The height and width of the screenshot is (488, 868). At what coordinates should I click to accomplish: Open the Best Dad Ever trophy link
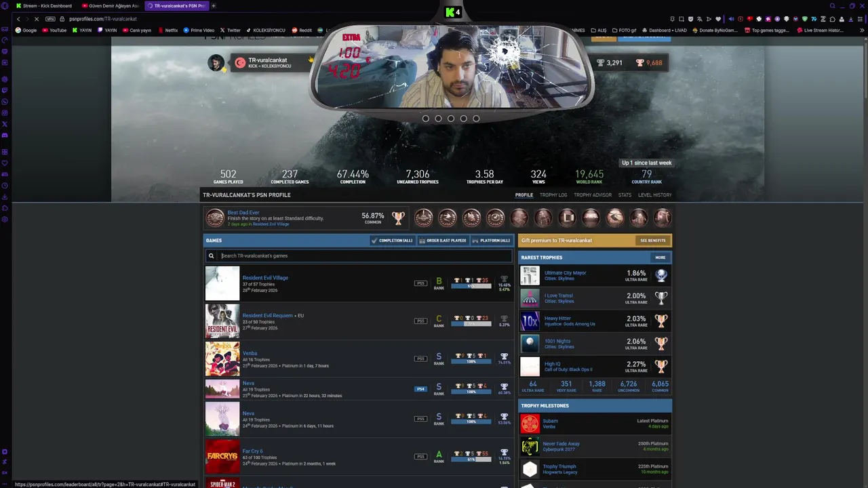pos(243,213)
